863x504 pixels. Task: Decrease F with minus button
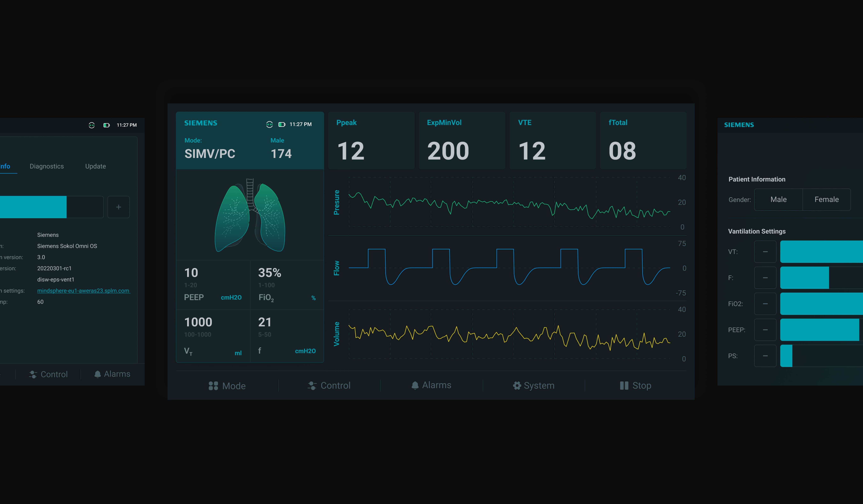[765, 278]
